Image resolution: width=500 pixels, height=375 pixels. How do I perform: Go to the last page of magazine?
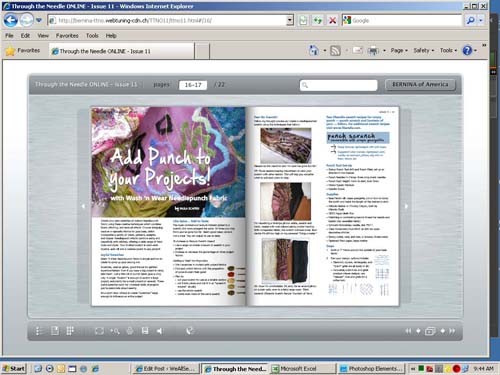click(452, 331)
